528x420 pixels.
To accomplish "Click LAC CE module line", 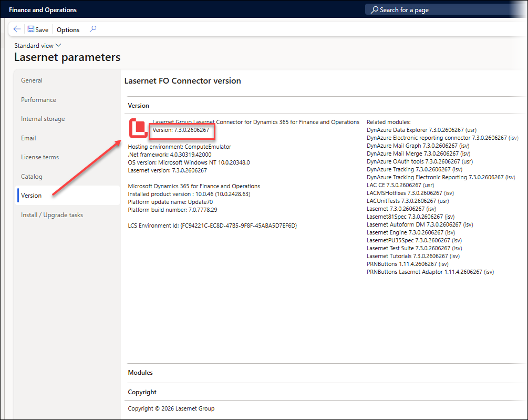I will [400, 185].
